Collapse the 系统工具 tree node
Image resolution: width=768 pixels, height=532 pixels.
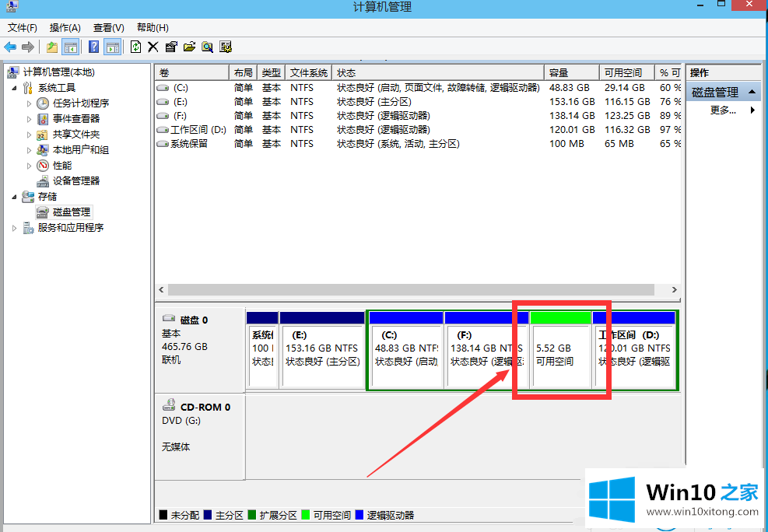pos(14,88)
